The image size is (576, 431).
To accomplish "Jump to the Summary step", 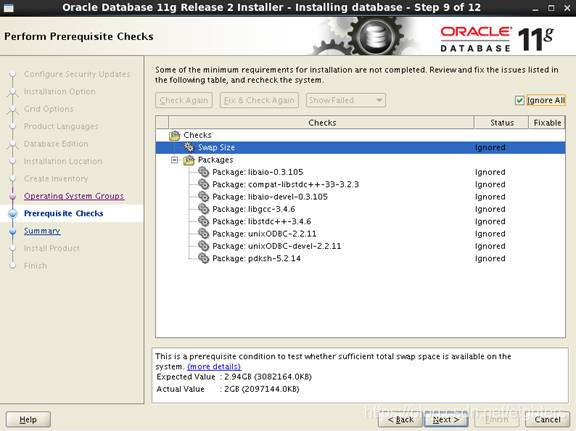I will pyautogui.click(x=42, y=231).
